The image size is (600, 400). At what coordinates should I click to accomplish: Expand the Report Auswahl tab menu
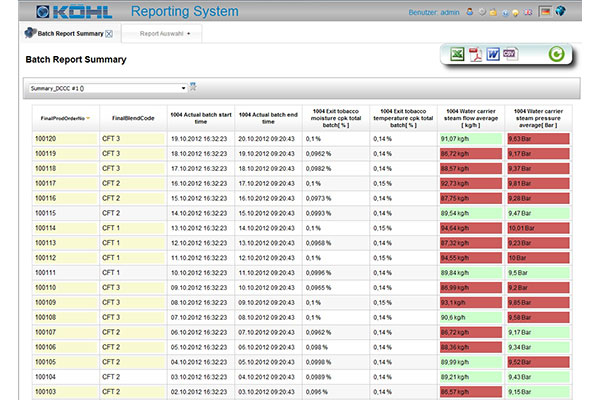[190, 33]
